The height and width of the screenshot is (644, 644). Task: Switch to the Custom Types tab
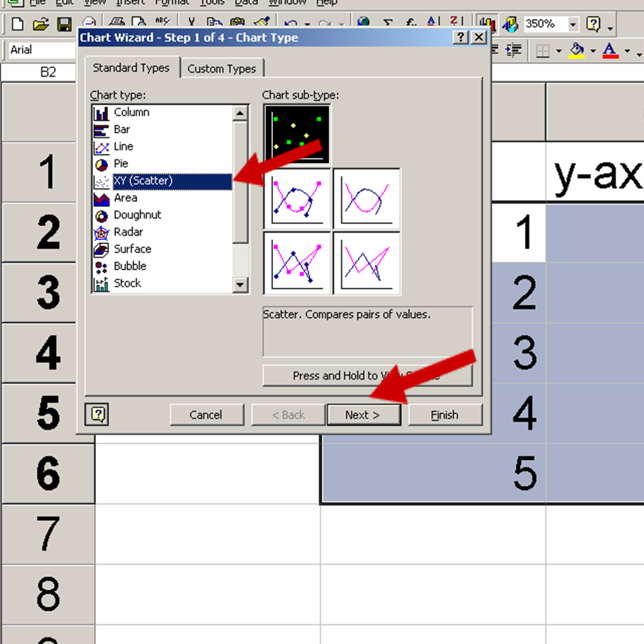pos(222,69)
